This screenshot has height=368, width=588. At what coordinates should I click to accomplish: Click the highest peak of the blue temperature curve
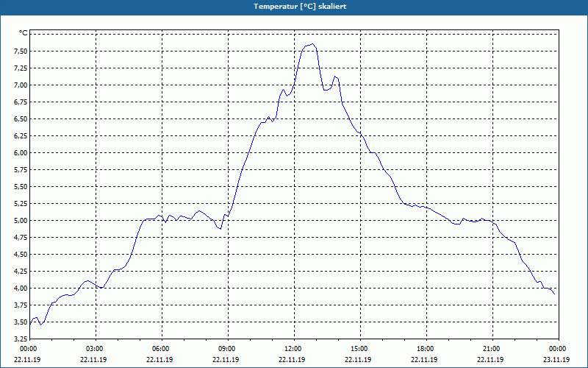pyautogui.click(x=313, y=44)
